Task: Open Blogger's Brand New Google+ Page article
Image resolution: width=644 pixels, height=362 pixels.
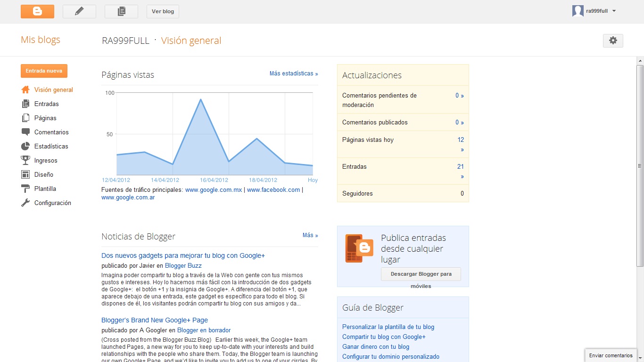Action: [x=155, y=320]
